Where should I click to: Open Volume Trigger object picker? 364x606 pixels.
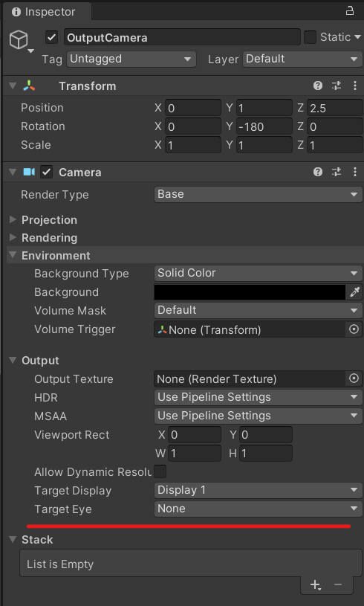[x=354, y=329]
